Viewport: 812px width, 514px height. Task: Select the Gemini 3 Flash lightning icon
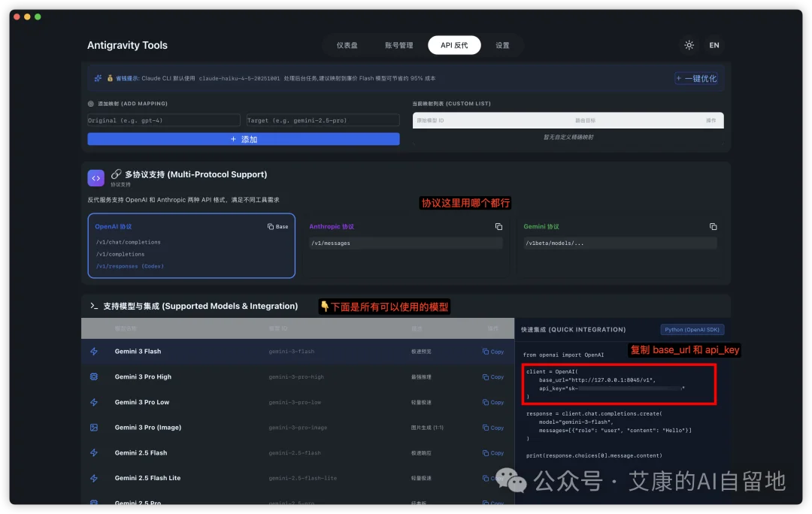tap(95, 351)
